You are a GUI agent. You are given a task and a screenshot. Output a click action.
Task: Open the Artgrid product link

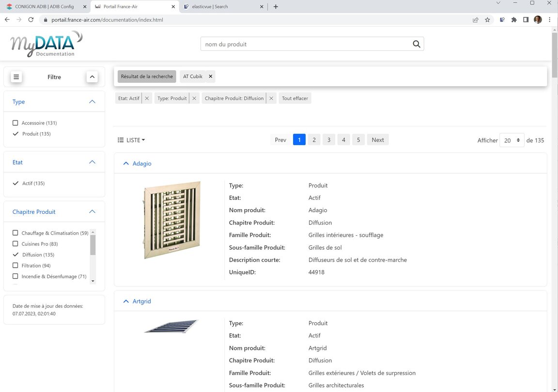tap(141, 302)
